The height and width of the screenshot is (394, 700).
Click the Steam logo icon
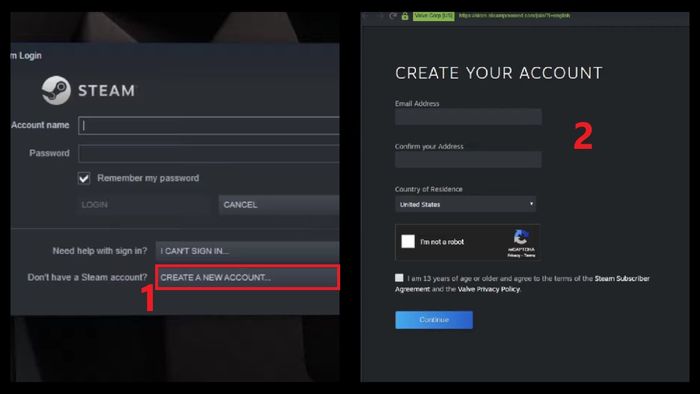56,90
